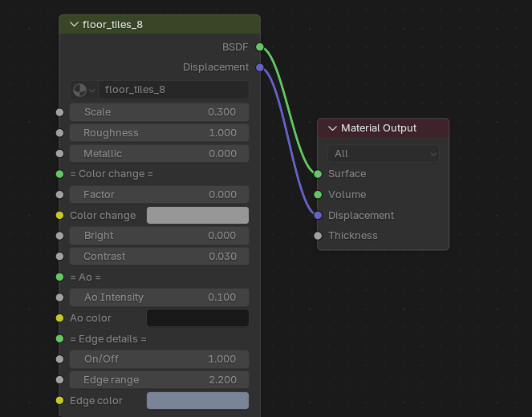Viewport: 532px width, 417px height.
Task: Click the Factor input socket
Action: click(59, 195)
